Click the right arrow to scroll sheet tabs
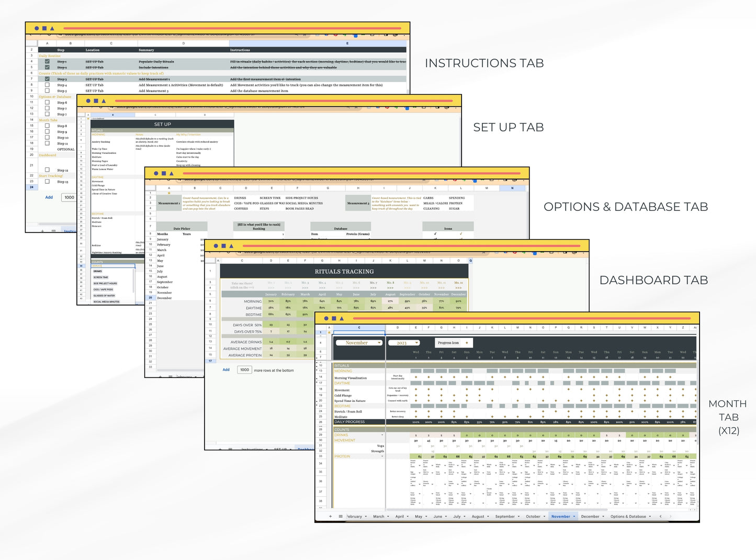Image resolution: width=756 pixels, height=560 pixels. (x=670, y=517)
